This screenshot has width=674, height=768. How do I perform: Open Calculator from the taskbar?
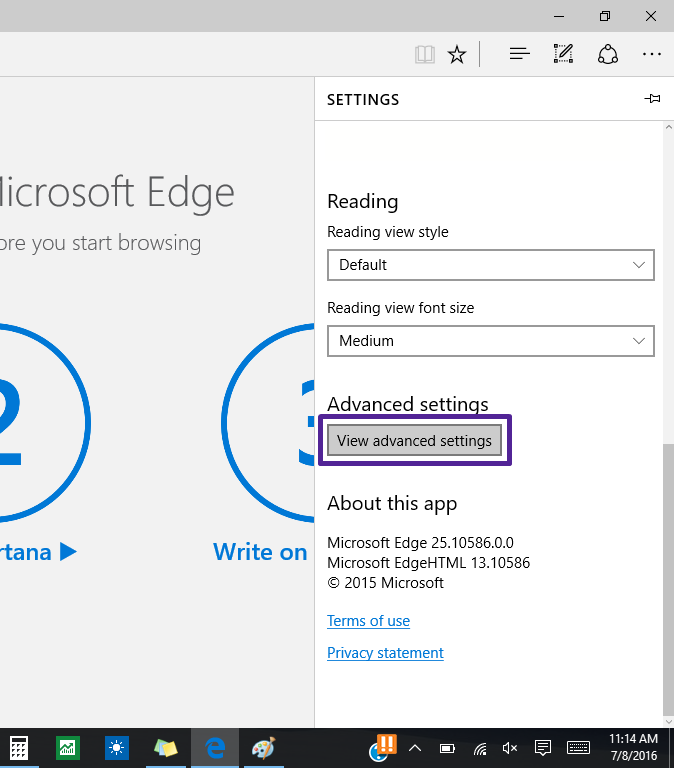tap(19, 748)
